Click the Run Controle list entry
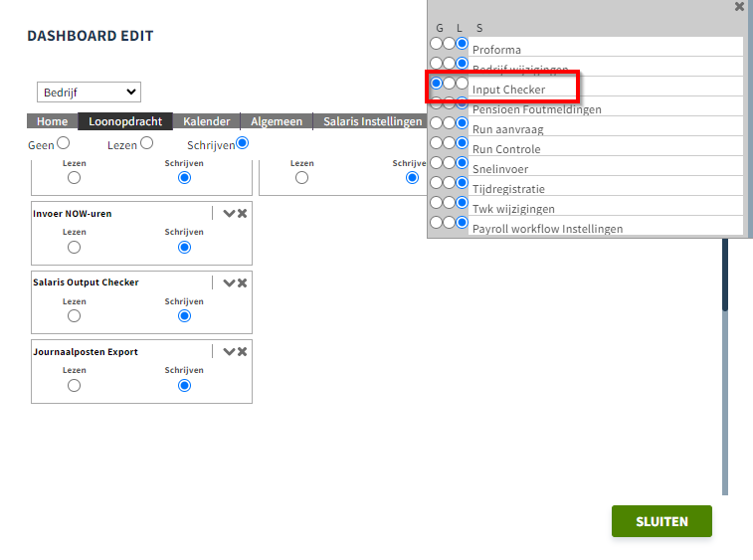The width and height of the screenshot is (753, 560). (606, 146)
